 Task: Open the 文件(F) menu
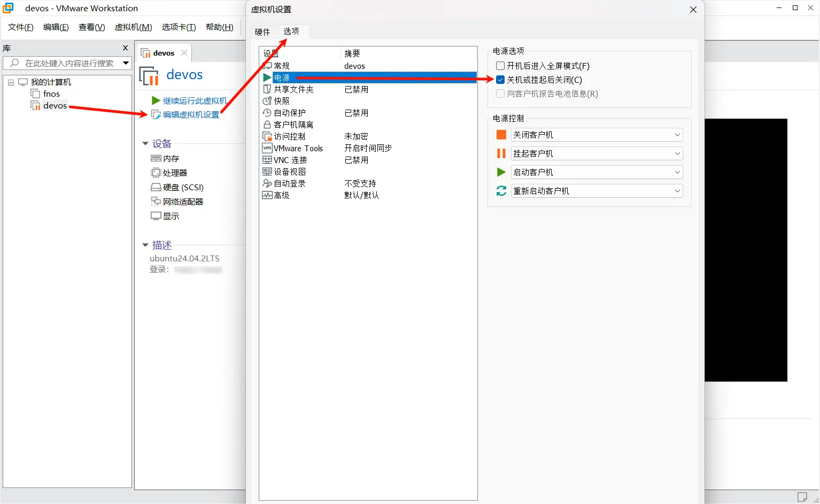(x=21, y=27)
